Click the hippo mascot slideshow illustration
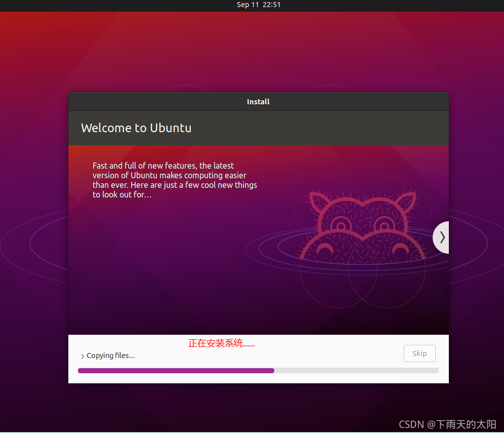 (x=363, y=227)
